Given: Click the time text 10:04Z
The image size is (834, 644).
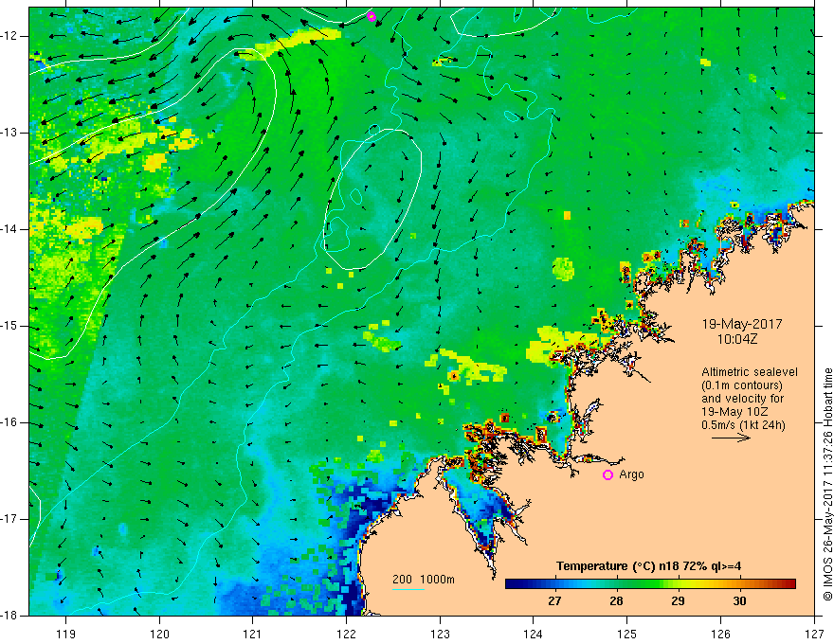Looking at the screenshot, I should (x=736, y=339).
